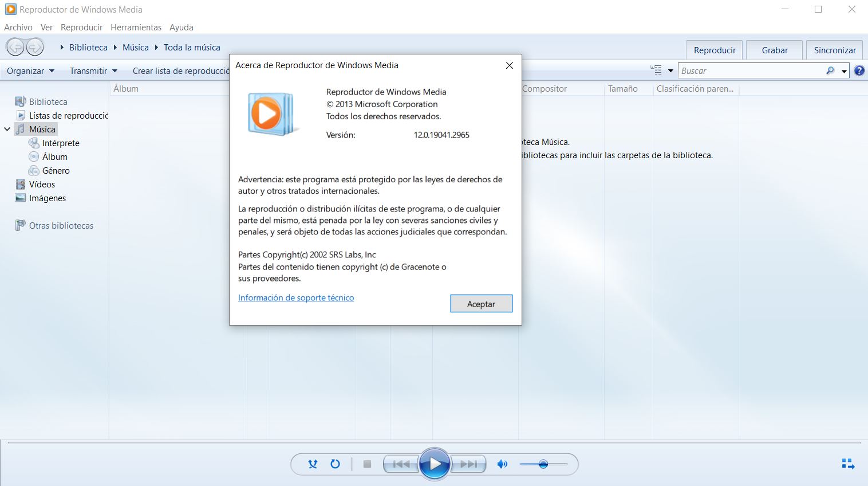Click Toda la música breadcrumb
The width and height of the screenshot is (868, 486).
[x=192, y=48]
